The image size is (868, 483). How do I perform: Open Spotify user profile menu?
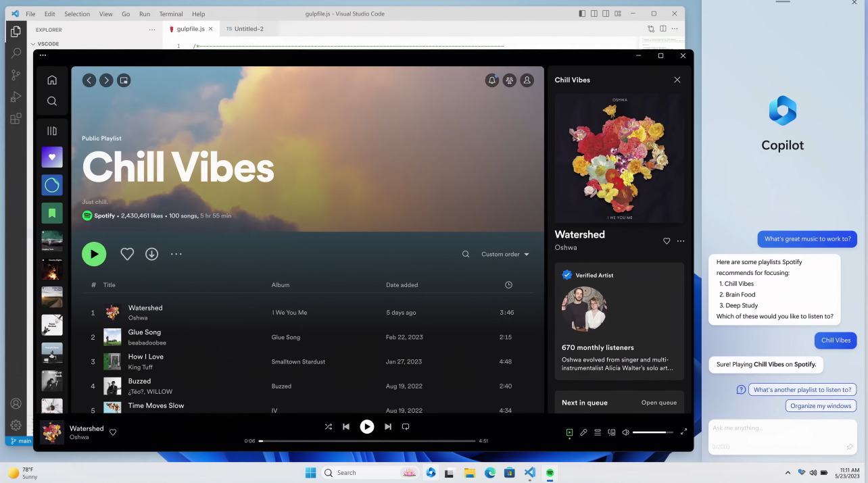click(527, 80)
